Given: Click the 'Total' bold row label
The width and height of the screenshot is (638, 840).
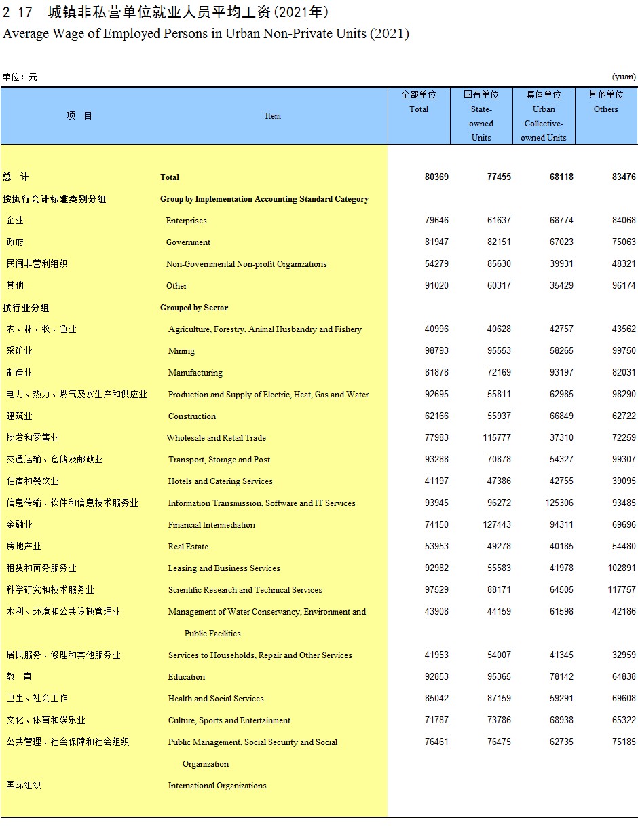Looking at the screenshot, I should (x=170, y=177).
